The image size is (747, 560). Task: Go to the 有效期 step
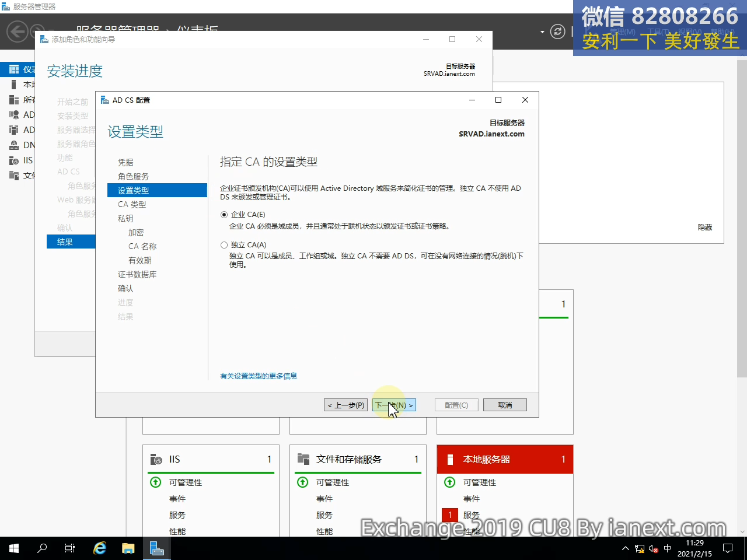click(x=140, y=260)
